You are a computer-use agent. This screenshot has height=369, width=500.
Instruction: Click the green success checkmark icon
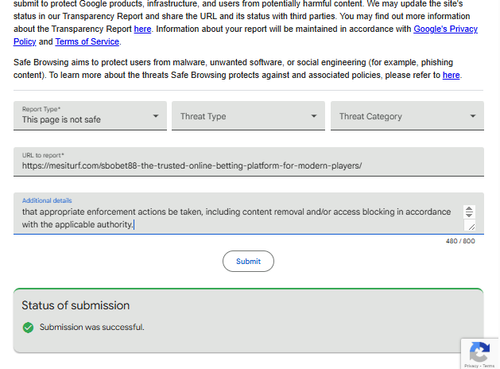pos(28,327)
